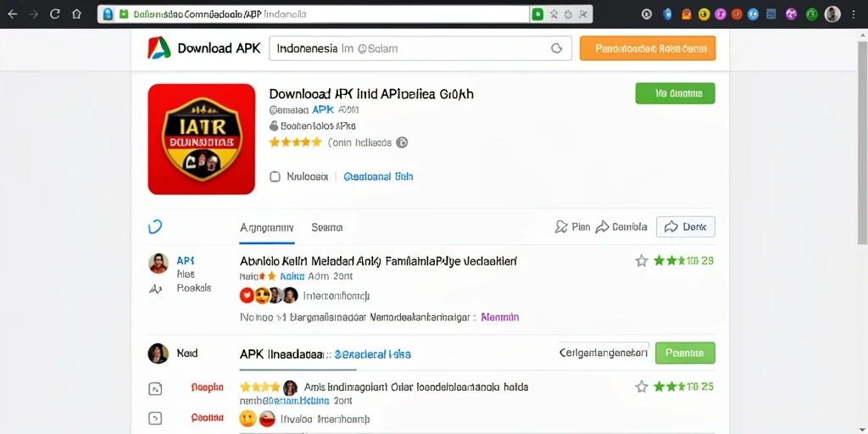Click the blue security icon in address bar

coord(108,14)
